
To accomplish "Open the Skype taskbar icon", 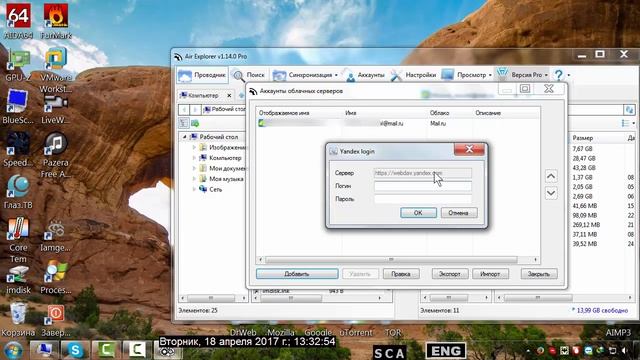I will [x=75, y=350].
